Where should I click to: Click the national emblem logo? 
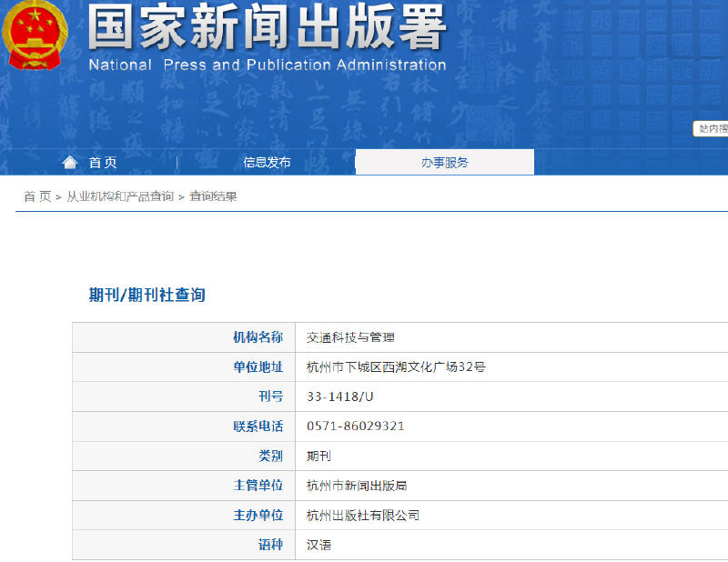click(x=35, y=35)
